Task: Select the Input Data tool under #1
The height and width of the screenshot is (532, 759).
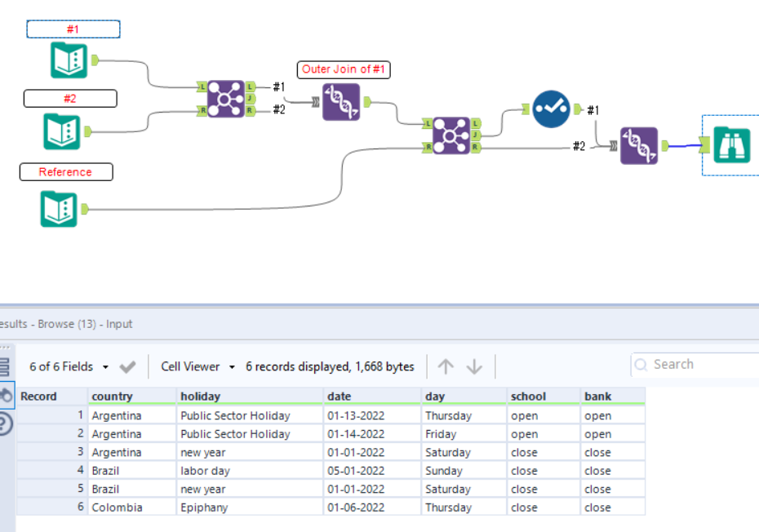Action: click(x=69, y=60)
